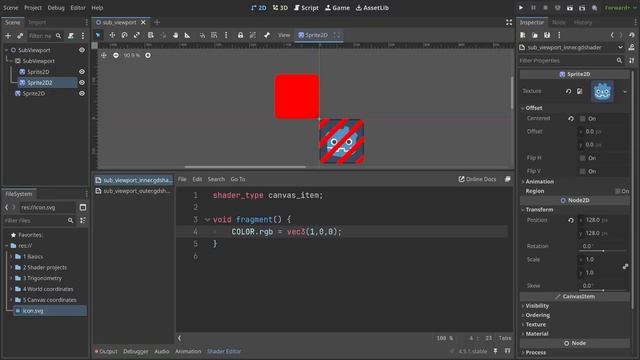Open the View menu in canvas toolbar
640x360 pixels.
[284, 35]
